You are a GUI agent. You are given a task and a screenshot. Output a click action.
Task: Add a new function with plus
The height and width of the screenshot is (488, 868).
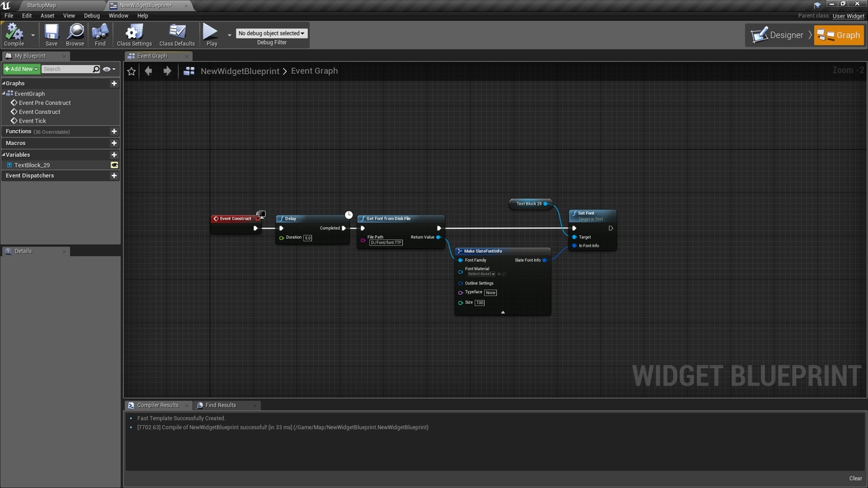(114, 131)
